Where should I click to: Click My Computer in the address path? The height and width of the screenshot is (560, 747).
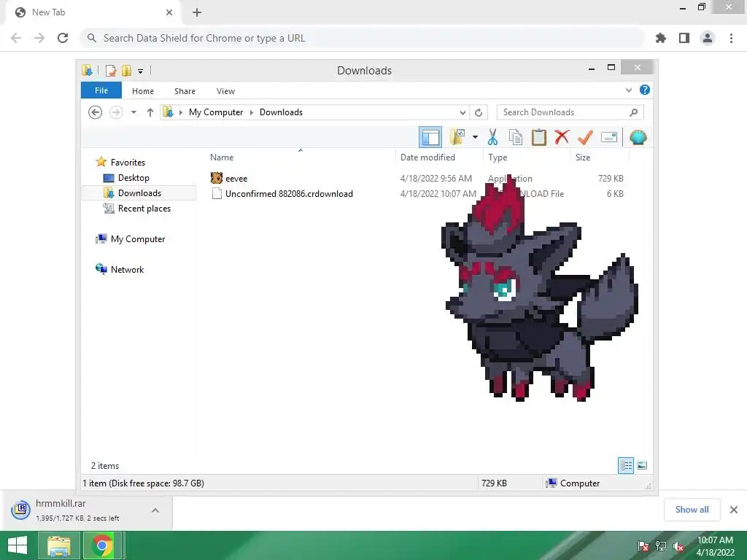coord(216,112)
